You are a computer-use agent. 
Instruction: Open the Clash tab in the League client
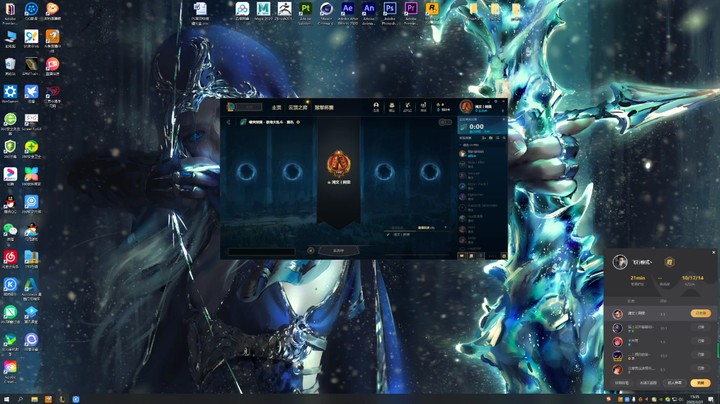point(324,107)
